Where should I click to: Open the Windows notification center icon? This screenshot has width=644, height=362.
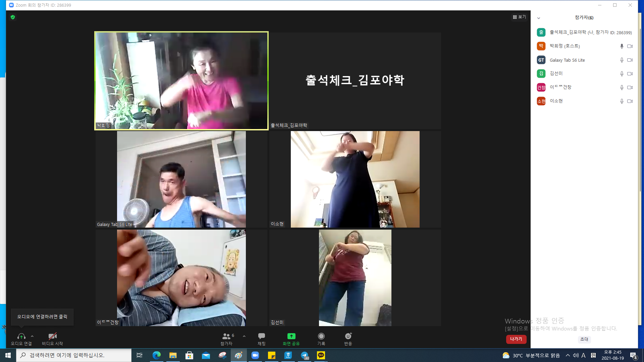[633, 356]
